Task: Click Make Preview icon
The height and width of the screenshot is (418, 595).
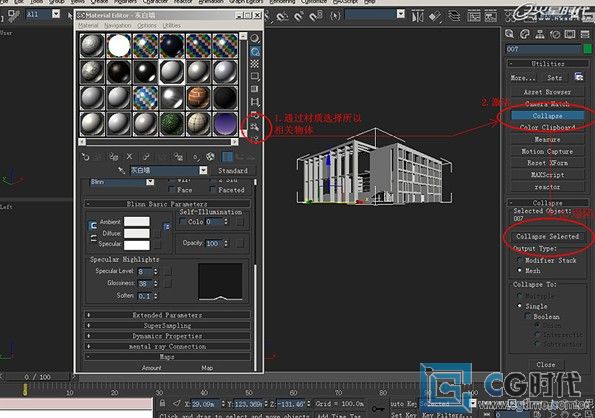Action: (255, 102)
